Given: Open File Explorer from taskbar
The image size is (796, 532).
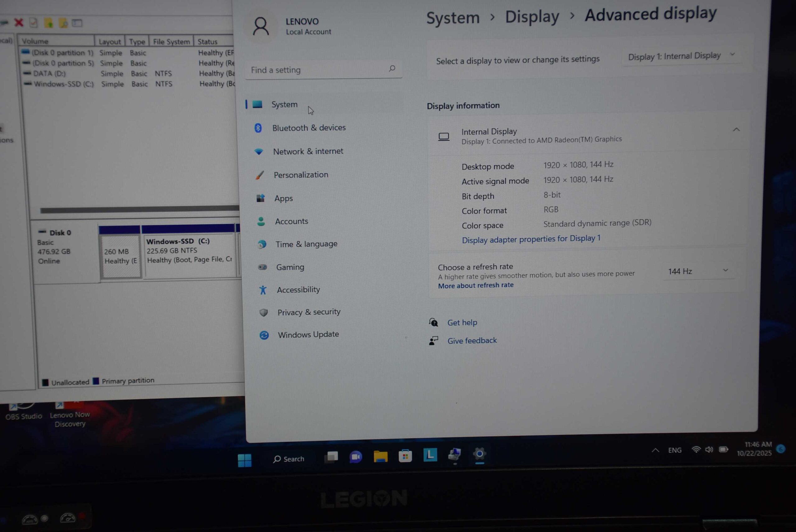Looking at the screenshot, I should tap(380, 456).
